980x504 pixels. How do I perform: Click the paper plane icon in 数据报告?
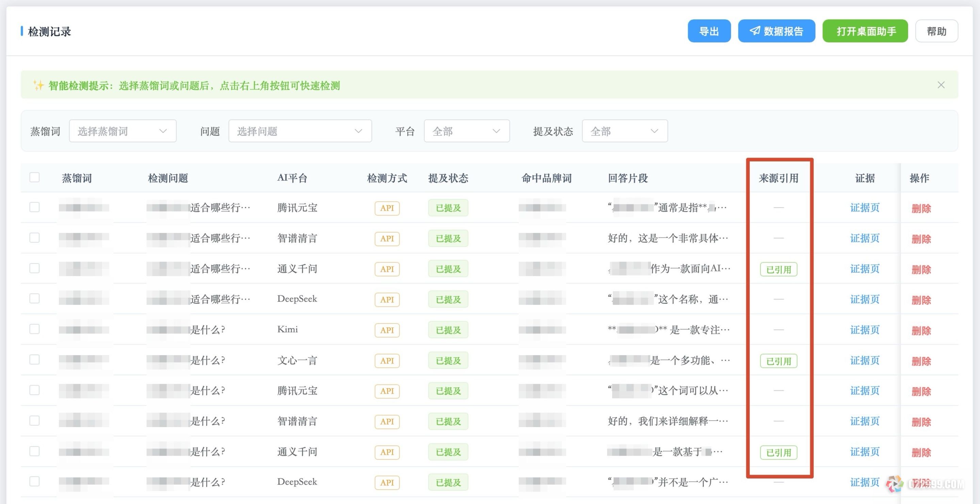(x=755, y=31)
